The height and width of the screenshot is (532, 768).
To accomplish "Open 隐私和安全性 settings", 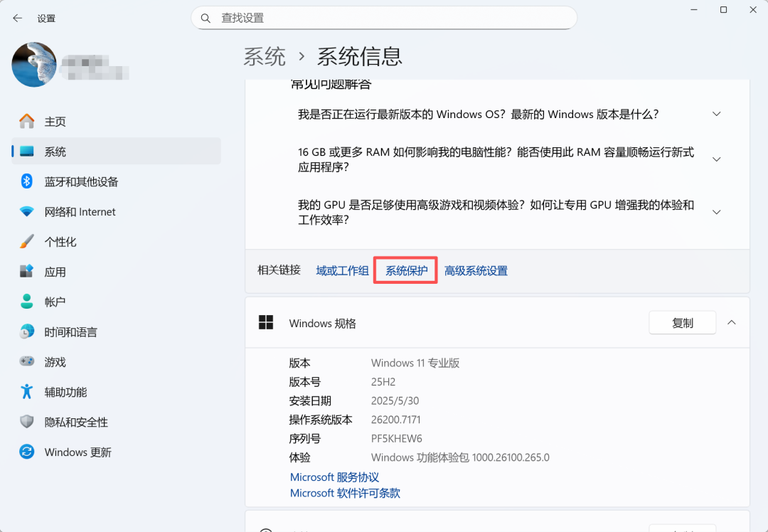I will [x=117, y=422].
